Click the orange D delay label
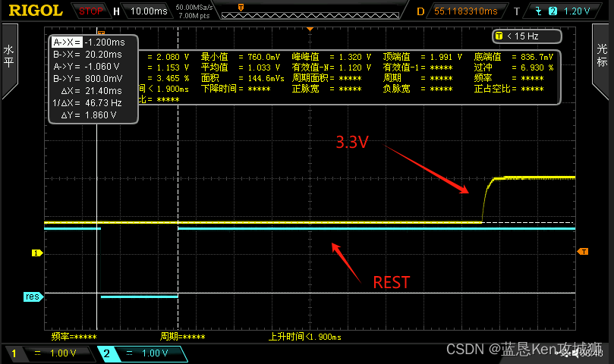 420,11
